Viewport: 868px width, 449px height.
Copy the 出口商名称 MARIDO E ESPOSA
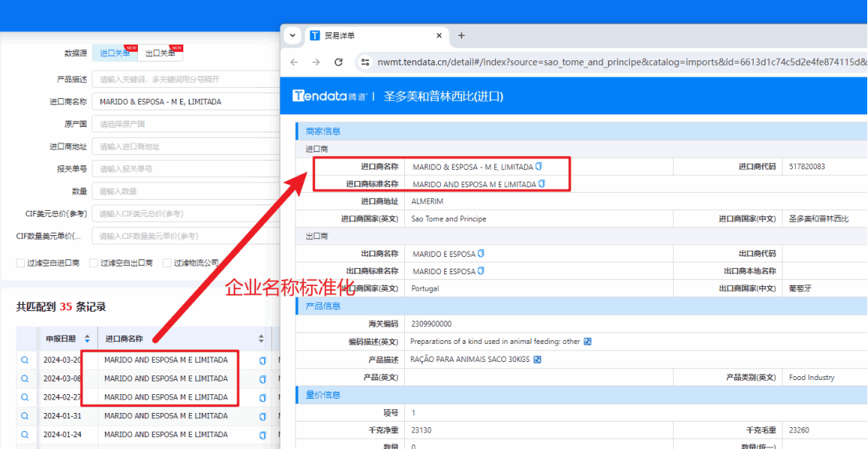pyautogui.click(x=481, y=254)
